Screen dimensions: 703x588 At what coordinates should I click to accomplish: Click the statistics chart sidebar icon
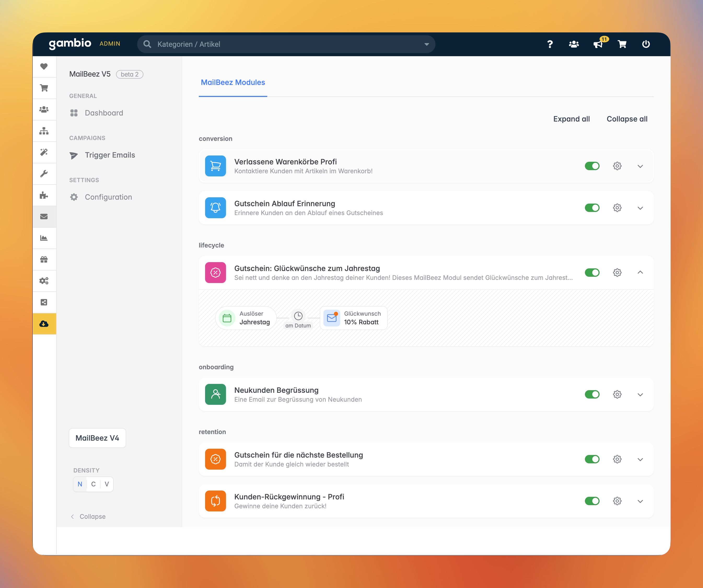pyautogui.click(x=44, y=238)
